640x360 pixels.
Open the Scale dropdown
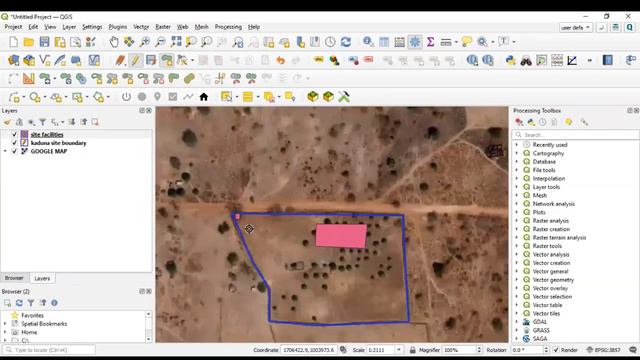pos(399,350)
